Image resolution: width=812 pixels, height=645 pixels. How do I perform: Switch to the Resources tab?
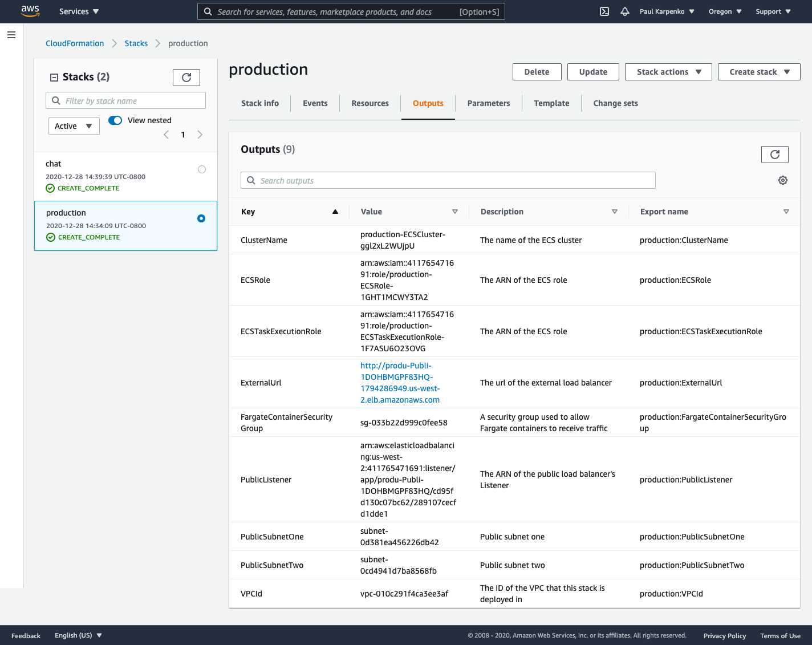click(x=370, y=103)
